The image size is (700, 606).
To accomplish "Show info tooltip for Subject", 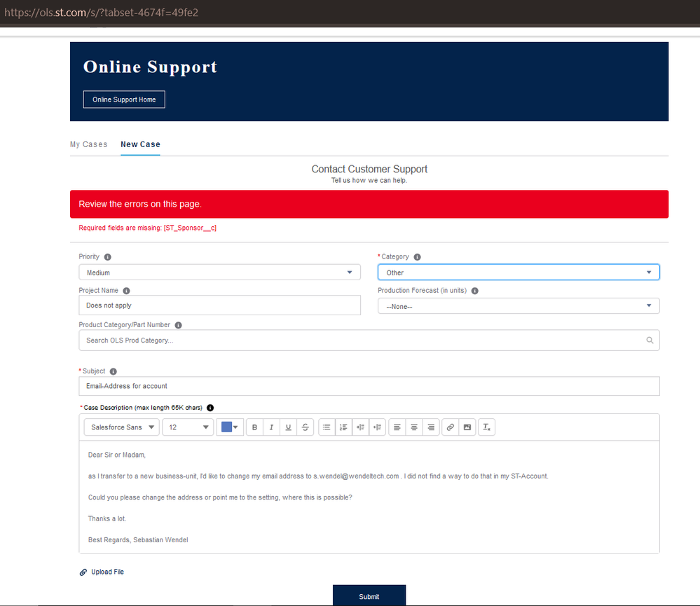I will [114, 371].
